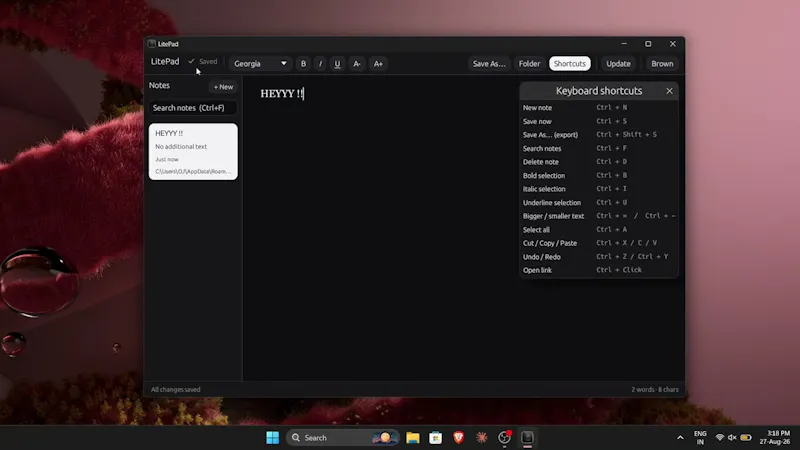Open Wi-Fi network settings in tray
800x450 pixels.
coord(720,438)
